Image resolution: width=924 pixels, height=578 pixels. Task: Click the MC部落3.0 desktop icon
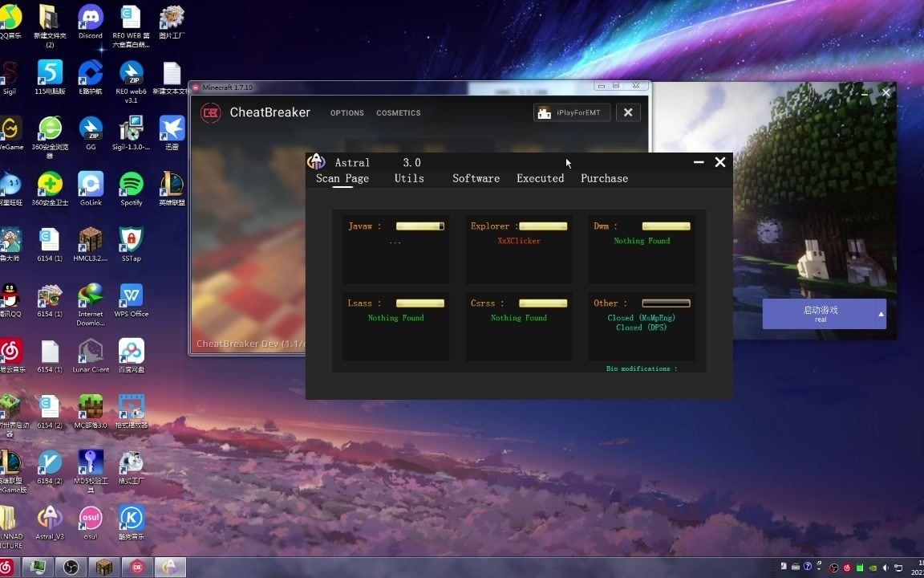(x=90, y=411)
